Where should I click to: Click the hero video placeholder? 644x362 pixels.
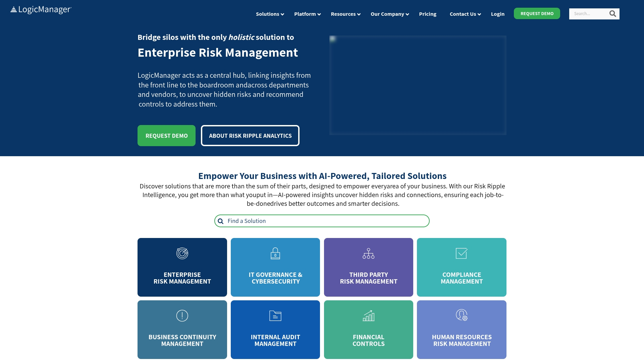(x=418, y=85)
